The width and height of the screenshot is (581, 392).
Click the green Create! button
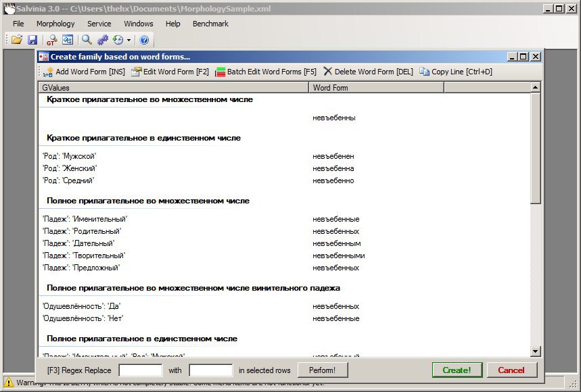[x=457, y=370]
